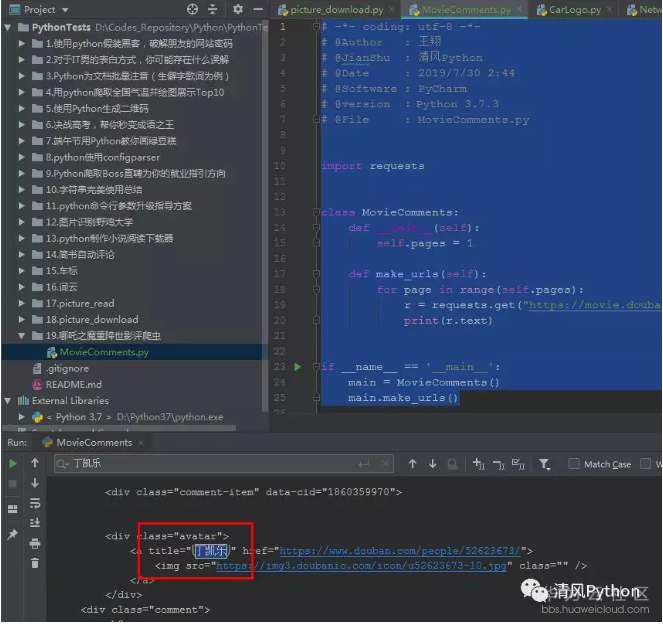
Task: Expand the 18.picture_download folder
Action: (x=21, y=319)
